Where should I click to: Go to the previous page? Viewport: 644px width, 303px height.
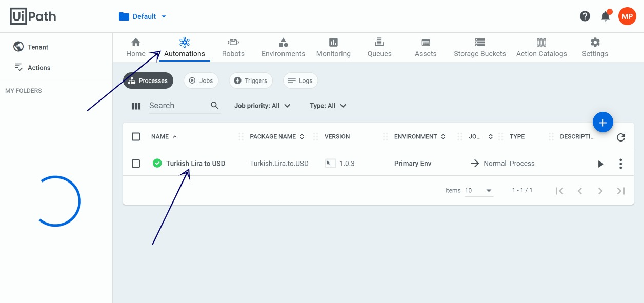tap(580, 191)
